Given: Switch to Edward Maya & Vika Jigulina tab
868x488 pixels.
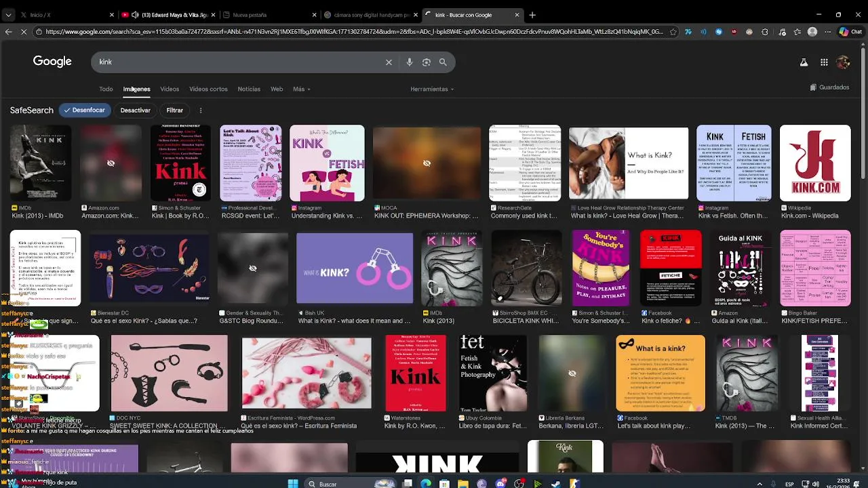Looking at the screenshot, I should [x=168, y=14].
